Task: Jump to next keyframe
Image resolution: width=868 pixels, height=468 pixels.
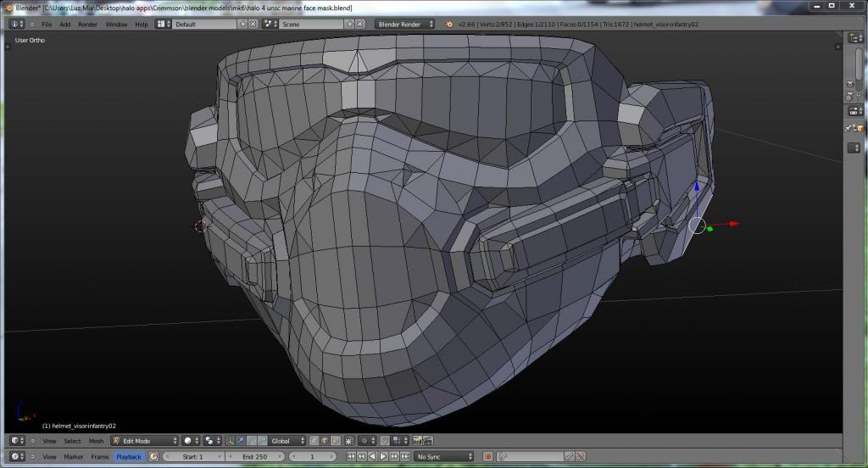Action: click(x=394, y=457)
